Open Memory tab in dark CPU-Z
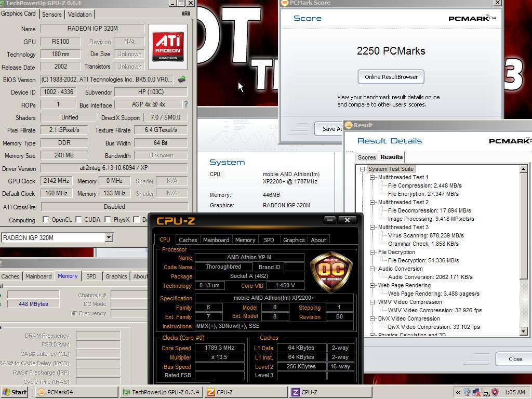 coord(245,240)
